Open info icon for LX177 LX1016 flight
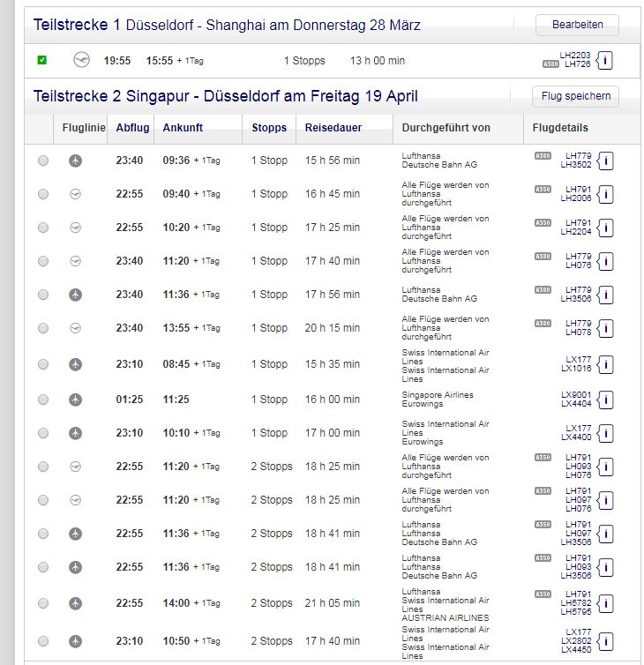The image size is (644, 665). tap(605, 363)
